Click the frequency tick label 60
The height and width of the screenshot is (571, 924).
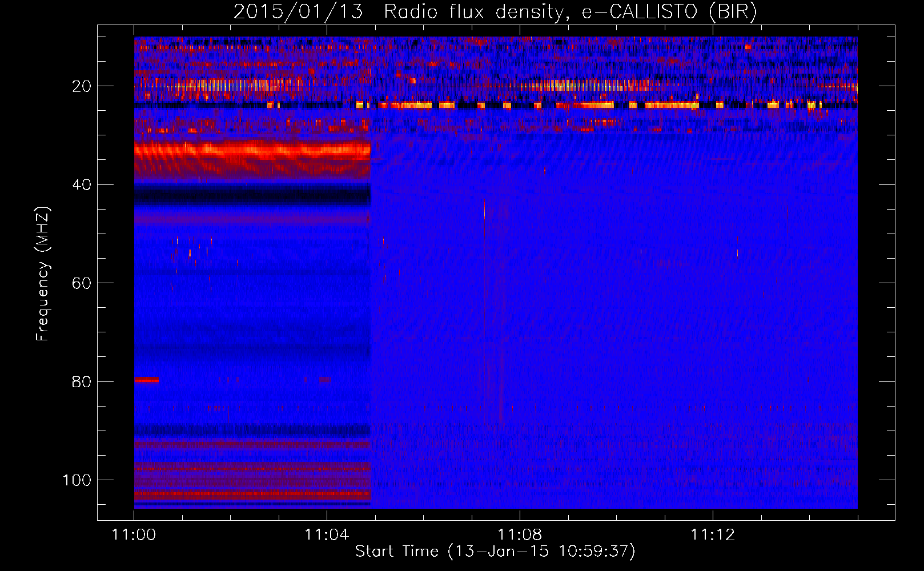point(82,283)
